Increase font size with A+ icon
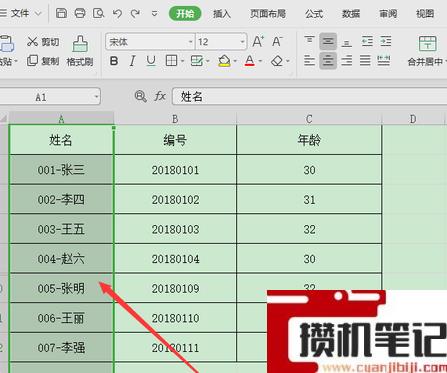 point(258,42)
